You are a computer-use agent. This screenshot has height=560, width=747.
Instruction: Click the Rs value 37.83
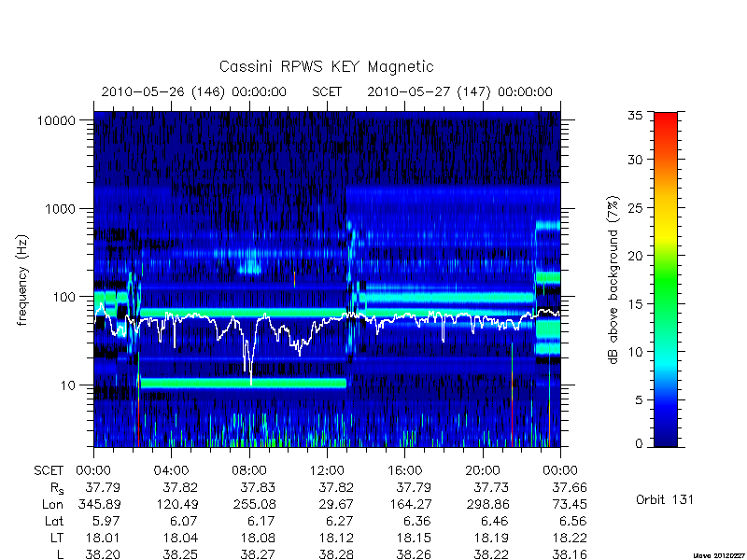coord(258,487)
